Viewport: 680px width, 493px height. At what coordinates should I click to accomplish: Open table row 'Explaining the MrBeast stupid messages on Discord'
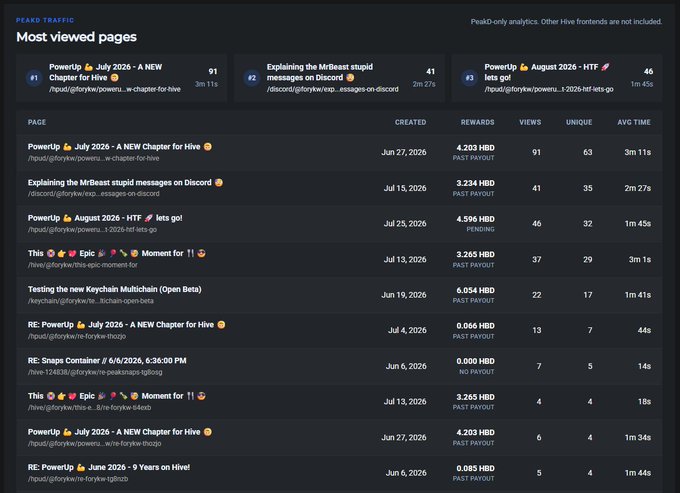pos(339,188)
